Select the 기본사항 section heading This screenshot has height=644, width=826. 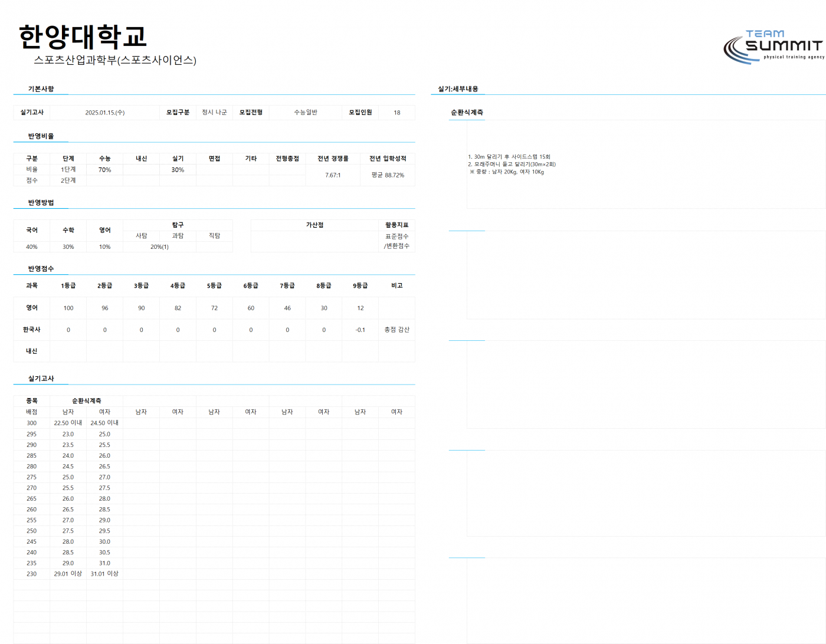coord(41,89)
